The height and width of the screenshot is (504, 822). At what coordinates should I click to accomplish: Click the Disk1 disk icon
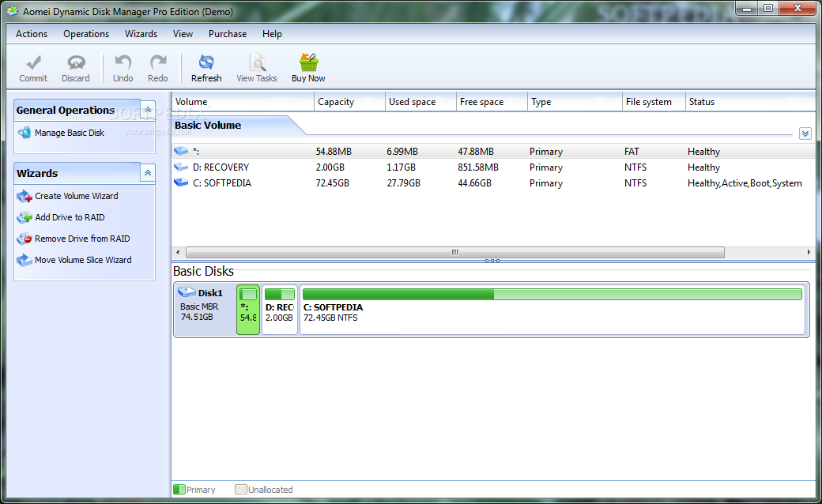click(186, 292)
